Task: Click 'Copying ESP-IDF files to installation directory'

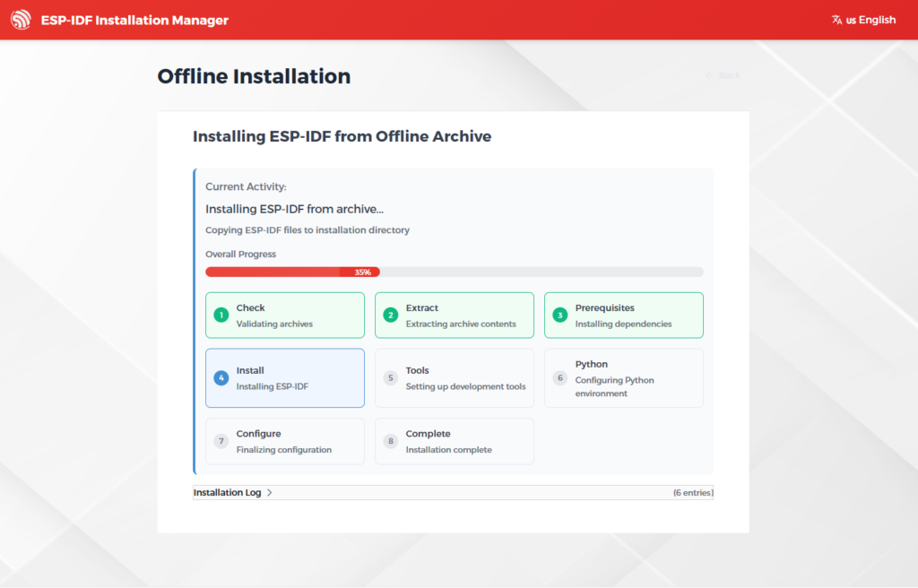Action: [307, 230]
